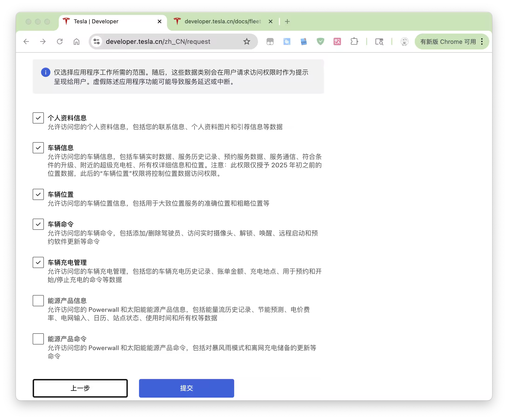The image size is (508, 420).
Task: Click the 能源产品命令 label text
Action: [67, 339]
